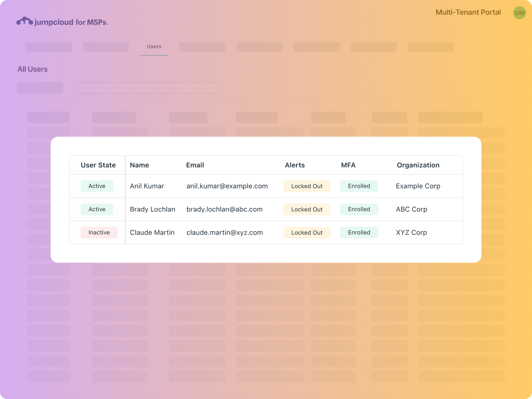This screenshot has height=399, width=532.
Task: Switch to the Users tab
Action: 154,47
